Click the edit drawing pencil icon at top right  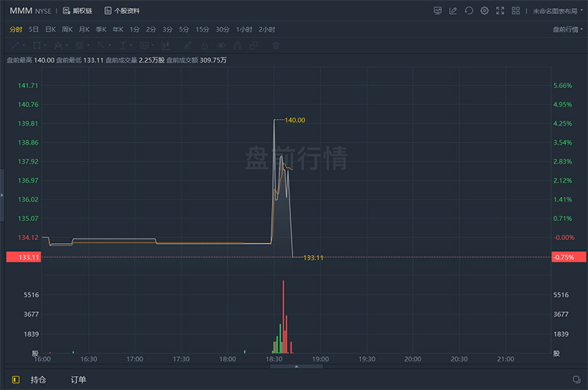453,11
